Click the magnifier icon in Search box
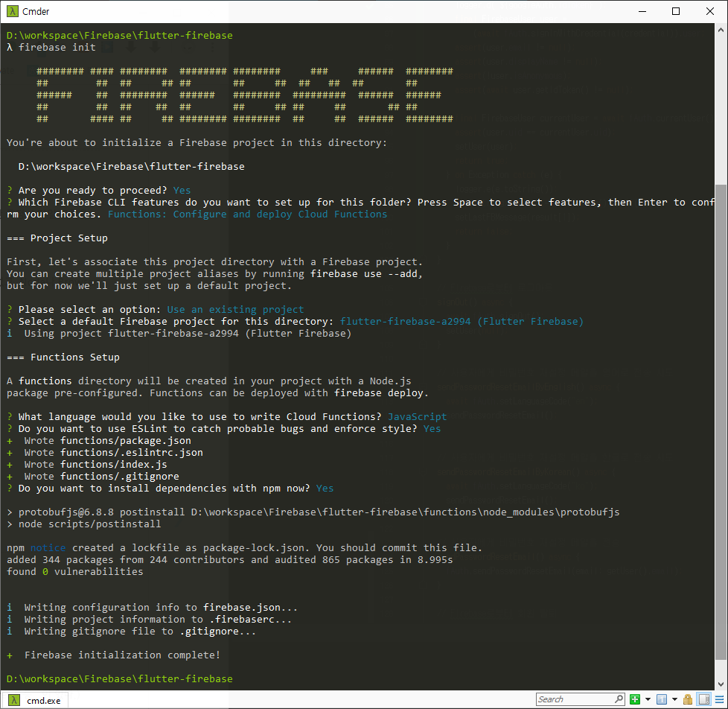 click(619, 699)
